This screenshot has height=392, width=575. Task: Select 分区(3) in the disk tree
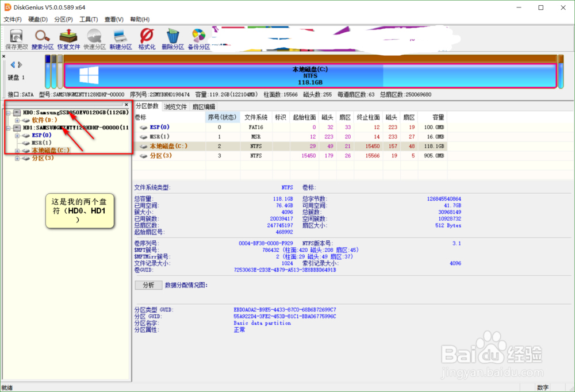pos(43,158)
